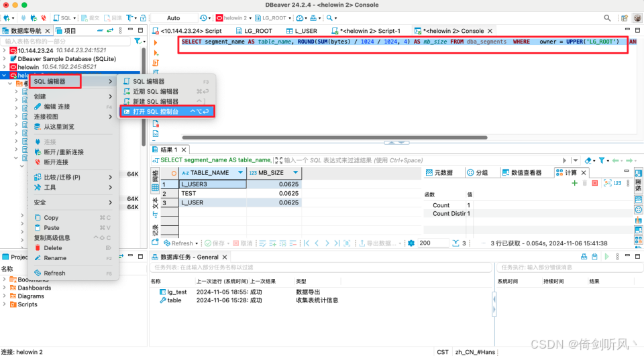644x356 pixels.
Task: Click red remove-all functions icon
Action: 595,183
